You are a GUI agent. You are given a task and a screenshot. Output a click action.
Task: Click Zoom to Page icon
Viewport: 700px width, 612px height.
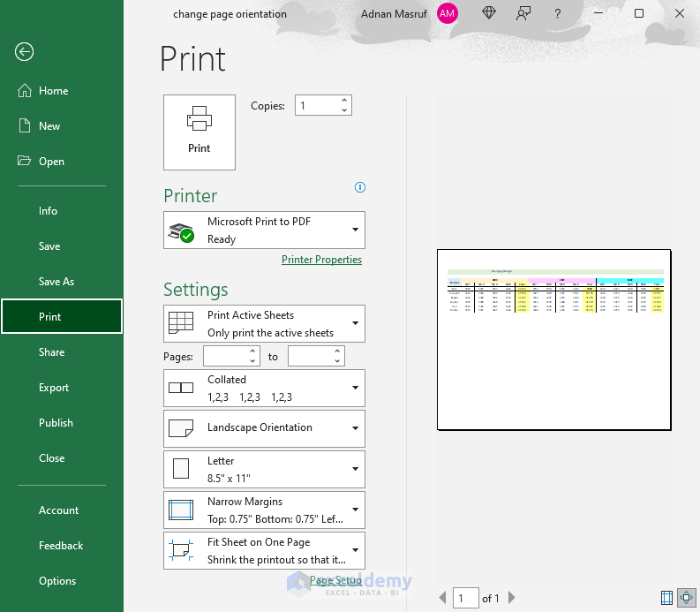(x=686, y=598)
